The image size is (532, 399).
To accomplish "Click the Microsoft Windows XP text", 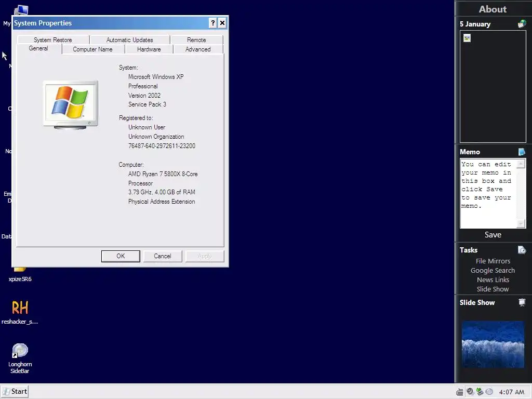I will (x=156, y=77).
